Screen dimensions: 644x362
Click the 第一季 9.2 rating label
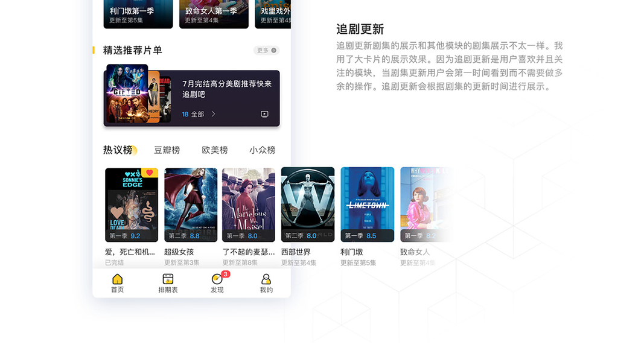point(125,236)
